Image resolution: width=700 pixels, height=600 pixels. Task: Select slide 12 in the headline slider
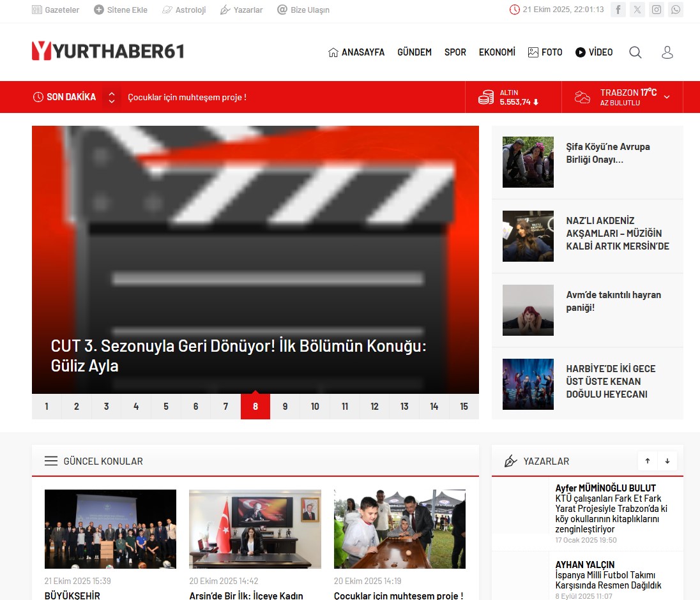point(374,407)
